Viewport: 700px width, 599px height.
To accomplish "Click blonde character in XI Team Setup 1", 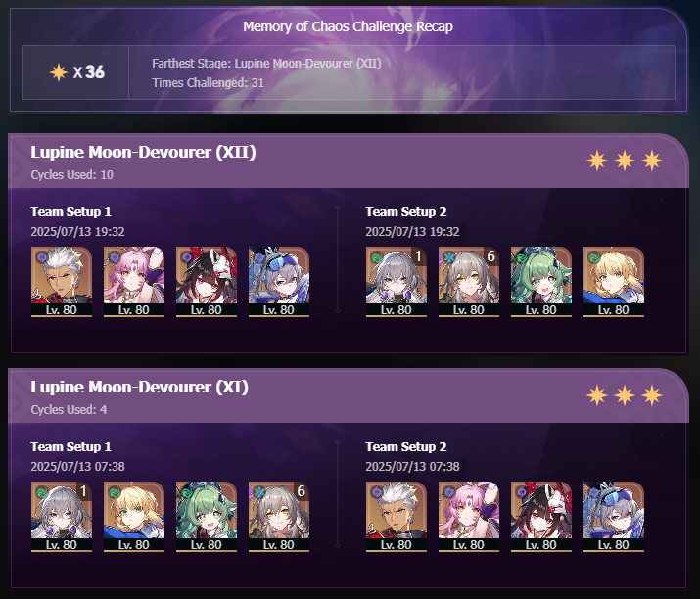I will pos(134,517).
